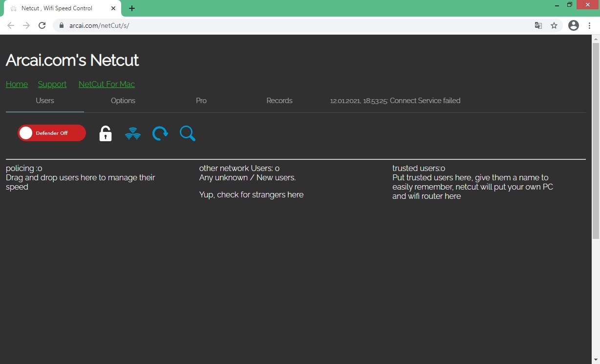The height and width of the screenshot is (364, 600).
Task: Close the Netcut, Wifi Speed Control tab
Action: (113, 8)
